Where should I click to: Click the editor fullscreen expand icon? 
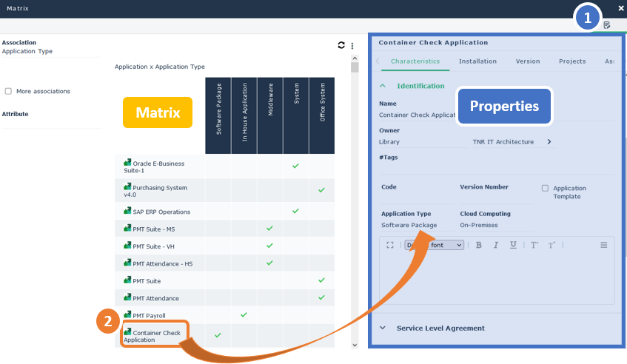point(390,245)
